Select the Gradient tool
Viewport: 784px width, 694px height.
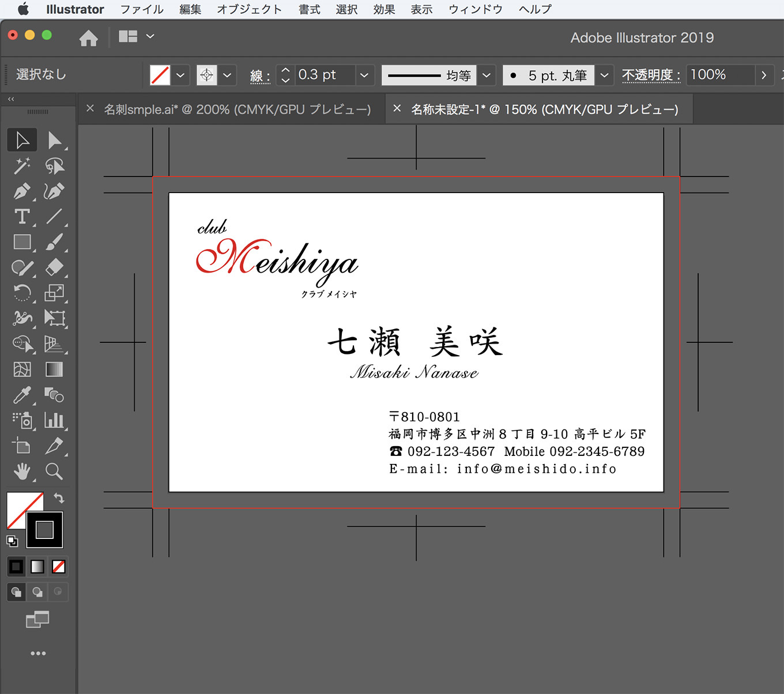point(55,369)
